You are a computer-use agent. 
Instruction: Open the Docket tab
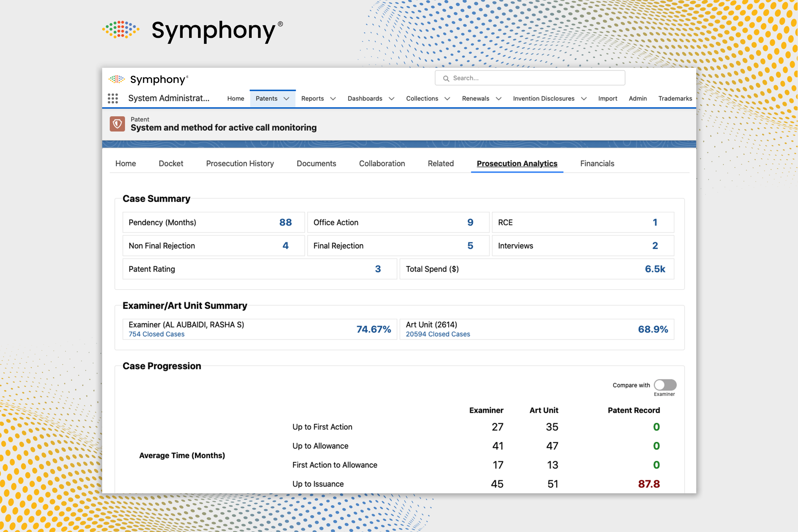point(171,164)
